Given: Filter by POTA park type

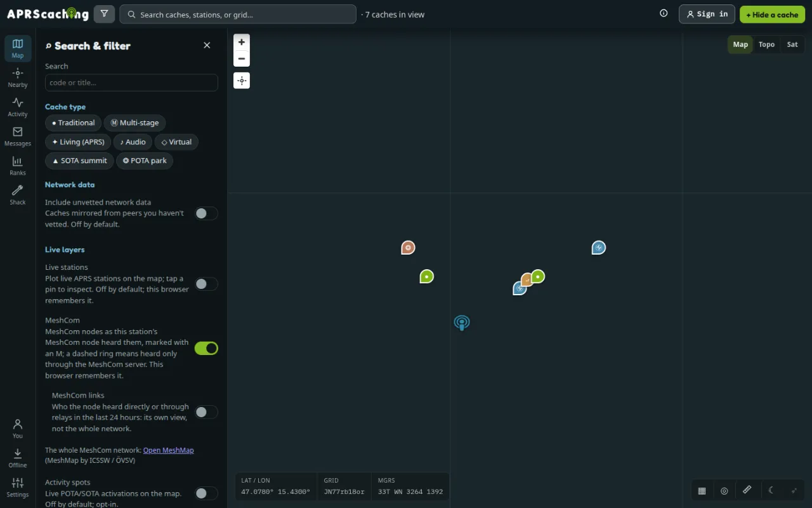Looking at the screenshot, I should click(x=145, y=161).
